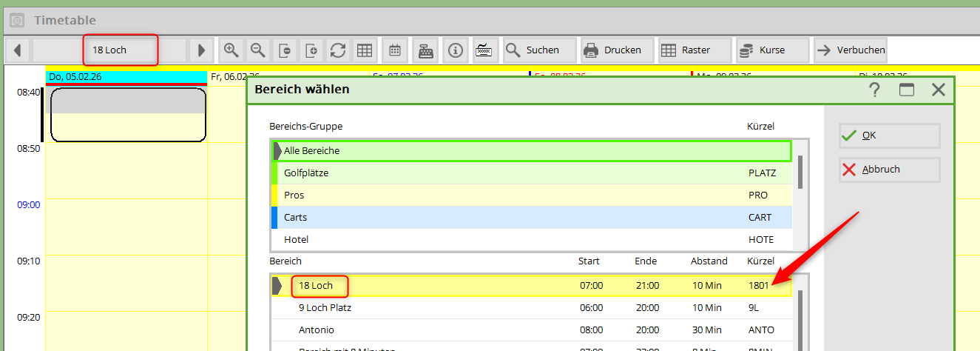Select the Golfplätze area group
This screenshot has width=980, height=351.
tap(306, 173)
